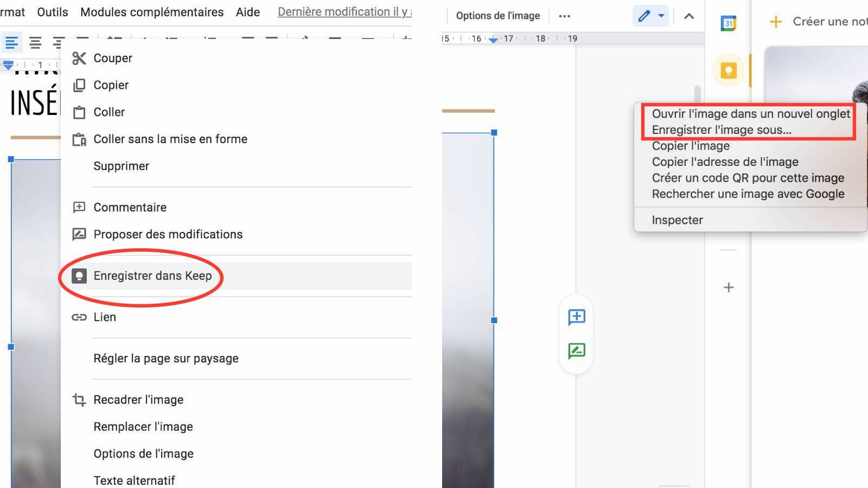Select Copier l'image in the context menu
This screenshot has width=868, height=488.
point(690,145)
